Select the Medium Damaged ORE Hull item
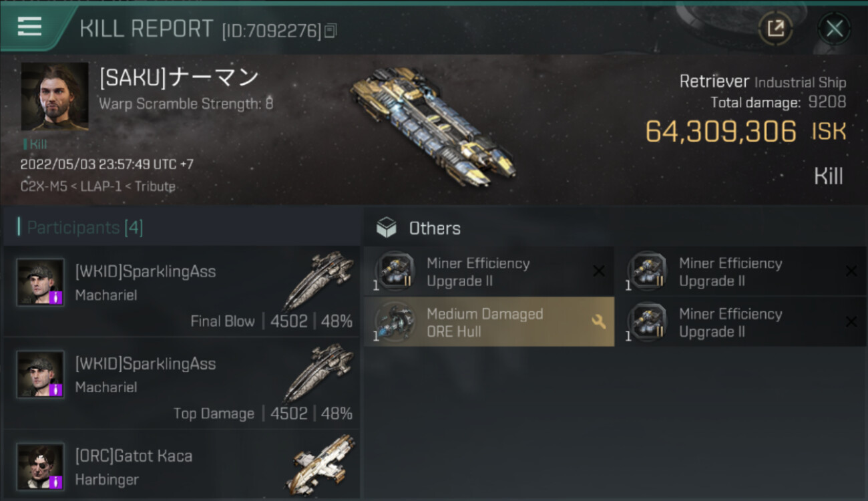The height and width of the screenshot is (501, 868). coord(489,322)
